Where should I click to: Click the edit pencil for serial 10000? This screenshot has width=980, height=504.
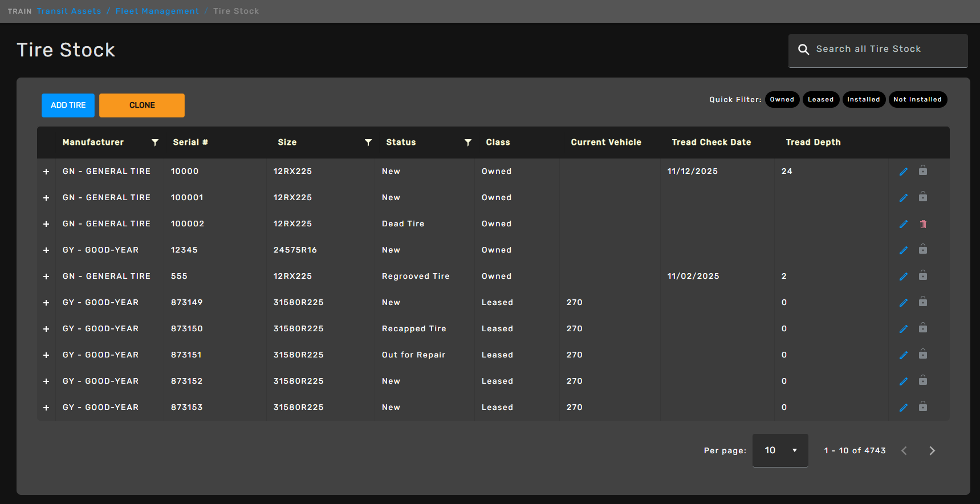coord(903,172)
